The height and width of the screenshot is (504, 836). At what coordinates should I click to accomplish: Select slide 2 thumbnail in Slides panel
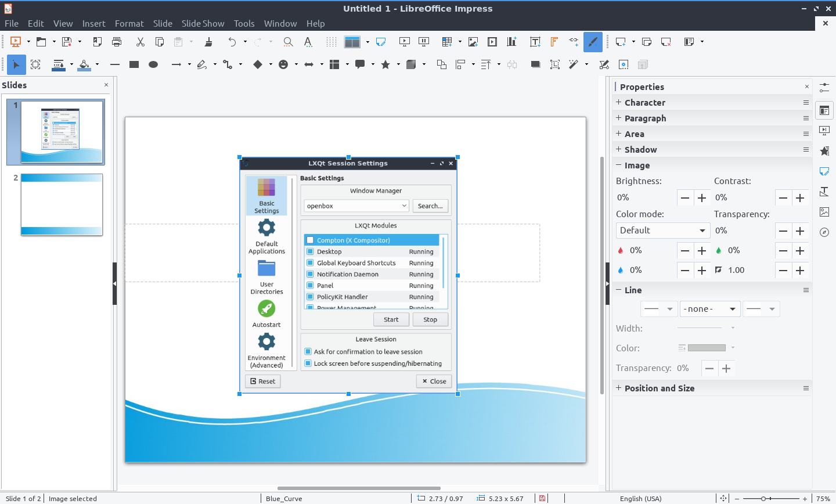pyautogui.click(x=62, y=204)
